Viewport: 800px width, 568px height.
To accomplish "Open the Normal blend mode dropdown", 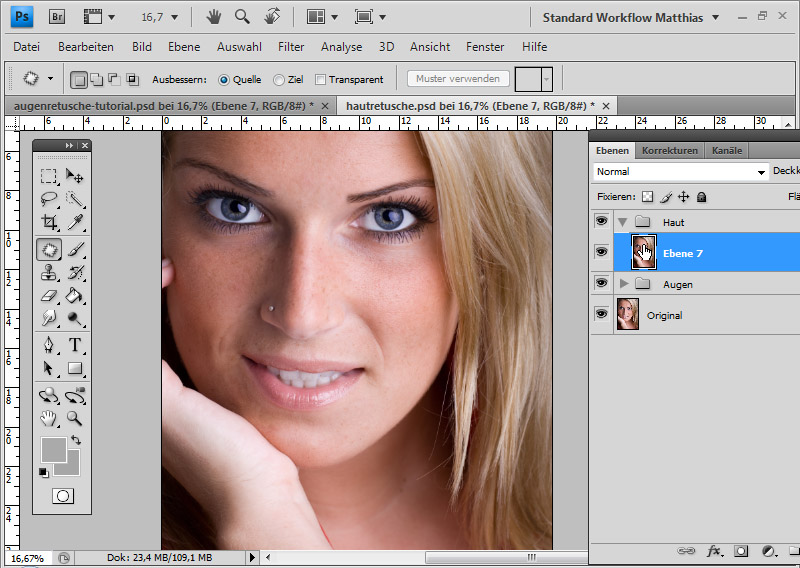I will (680, 172).
